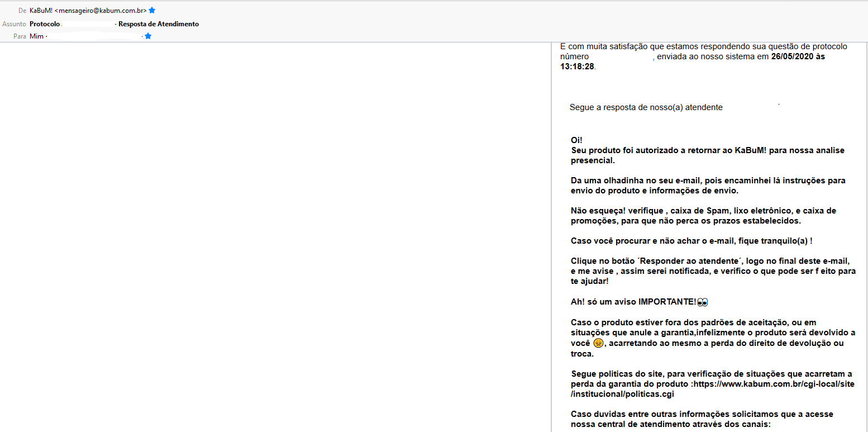This screenshot has width=868, height=432.
Task: Click the 'Assunto' header label
Action: tap(15, 24)
